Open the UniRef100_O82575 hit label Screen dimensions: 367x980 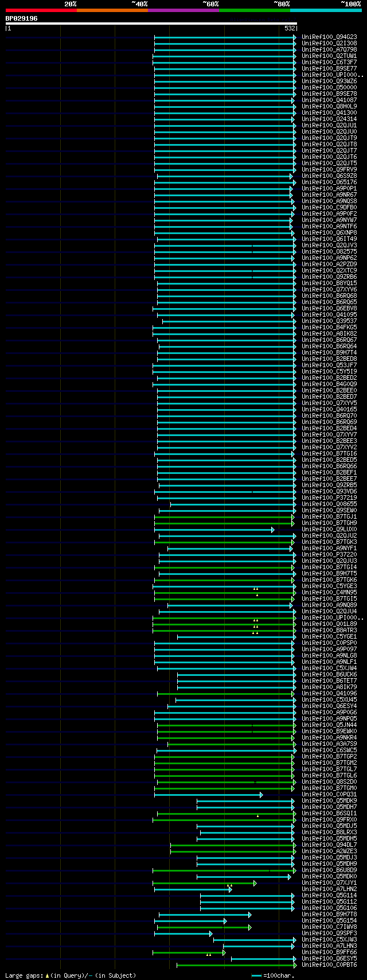[x=329, y=251]
